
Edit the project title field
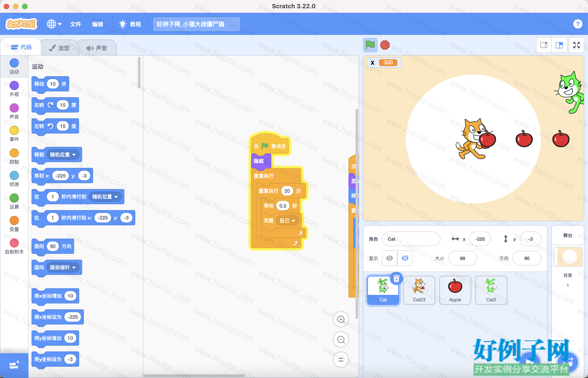(196, 24)
